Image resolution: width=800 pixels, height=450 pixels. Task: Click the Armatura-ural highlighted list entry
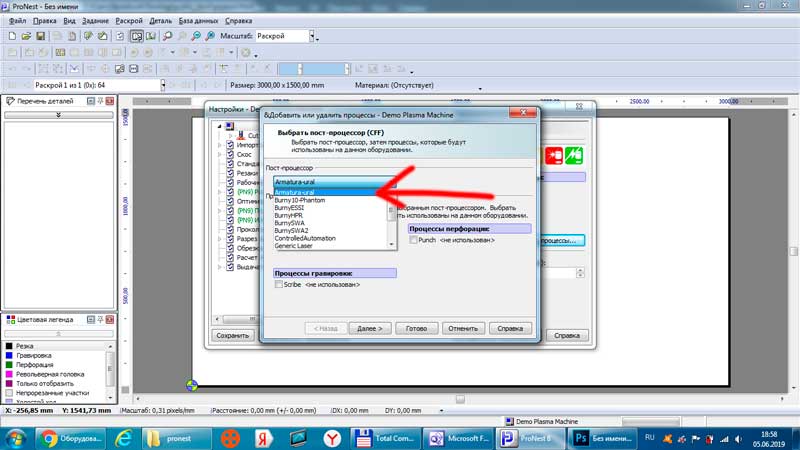331,192
